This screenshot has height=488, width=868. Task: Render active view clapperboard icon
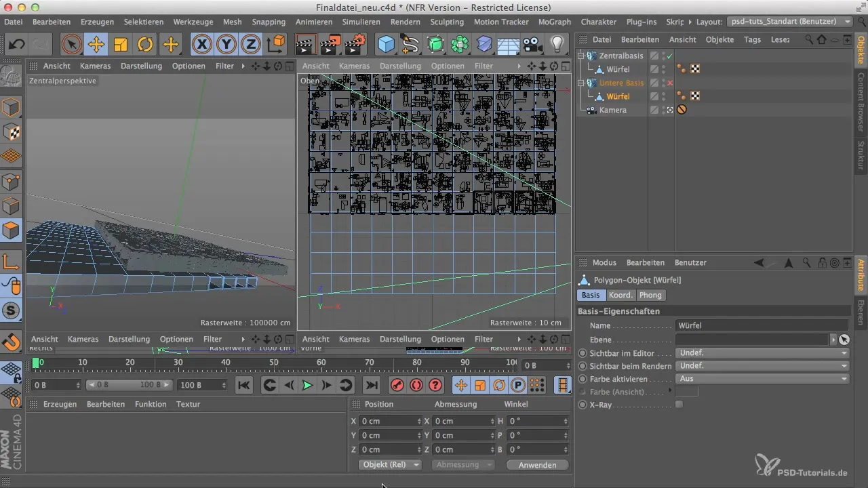click(305, 45)
